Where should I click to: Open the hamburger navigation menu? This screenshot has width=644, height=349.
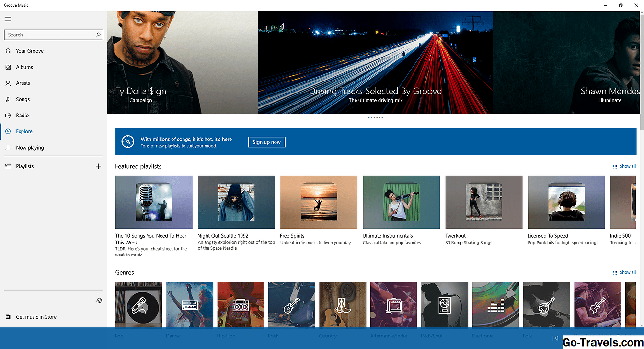click(8, 19)
